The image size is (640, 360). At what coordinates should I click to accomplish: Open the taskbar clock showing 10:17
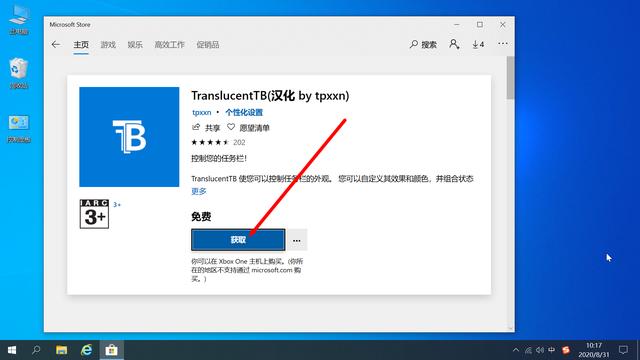(x=594, y=350)
